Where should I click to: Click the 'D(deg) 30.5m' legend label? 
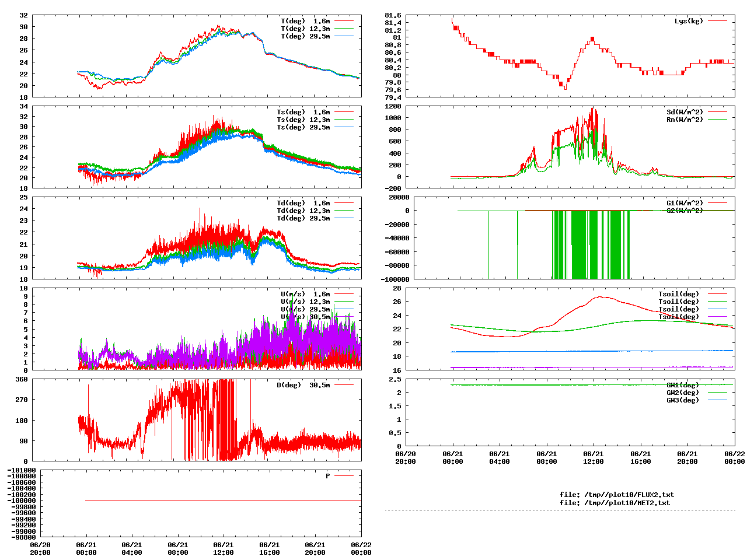click(303, 385)
